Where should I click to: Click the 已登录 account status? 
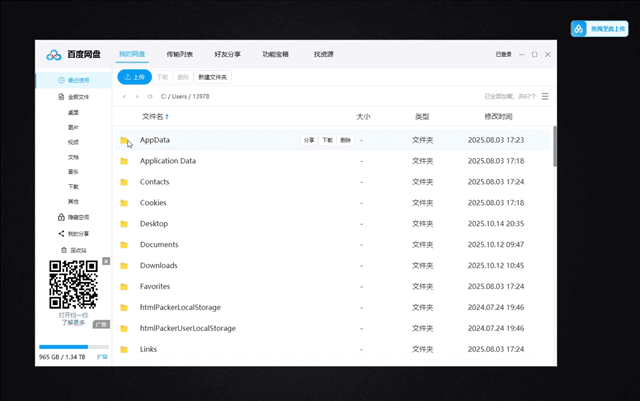503,54
